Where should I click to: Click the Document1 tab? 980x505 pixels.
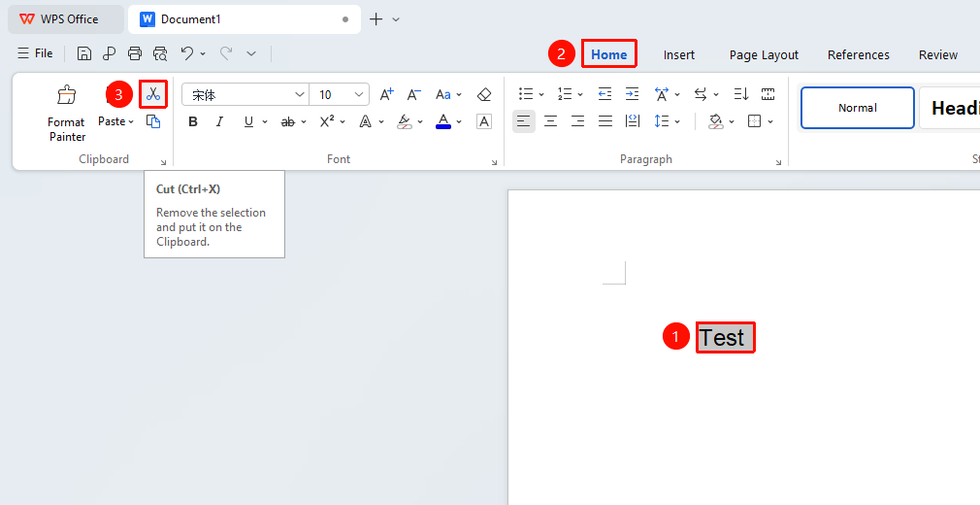[245, 19]
